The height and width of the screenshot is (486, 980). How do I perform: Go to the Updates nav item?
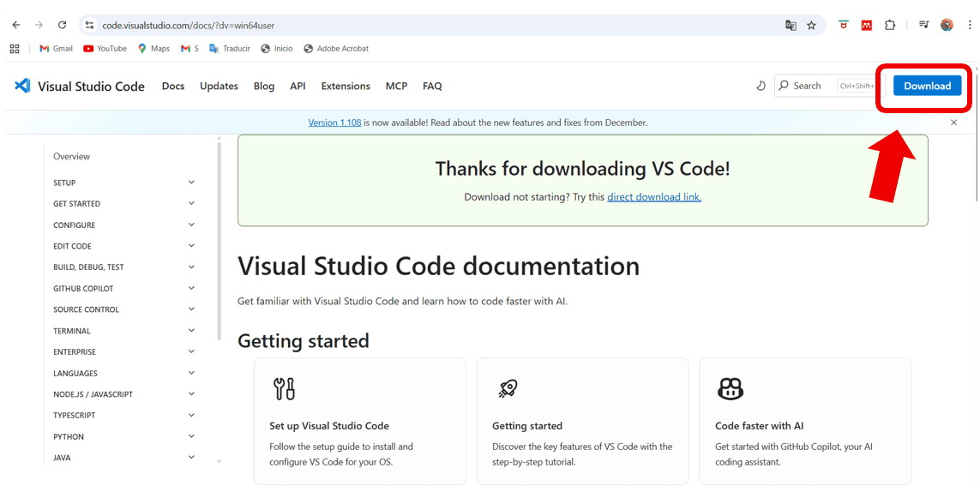click(219, 86)
